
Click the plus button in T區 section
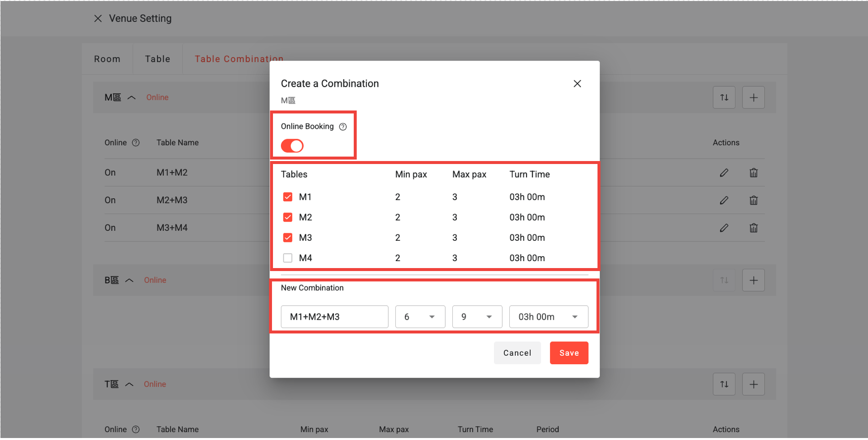pos(753,385)
